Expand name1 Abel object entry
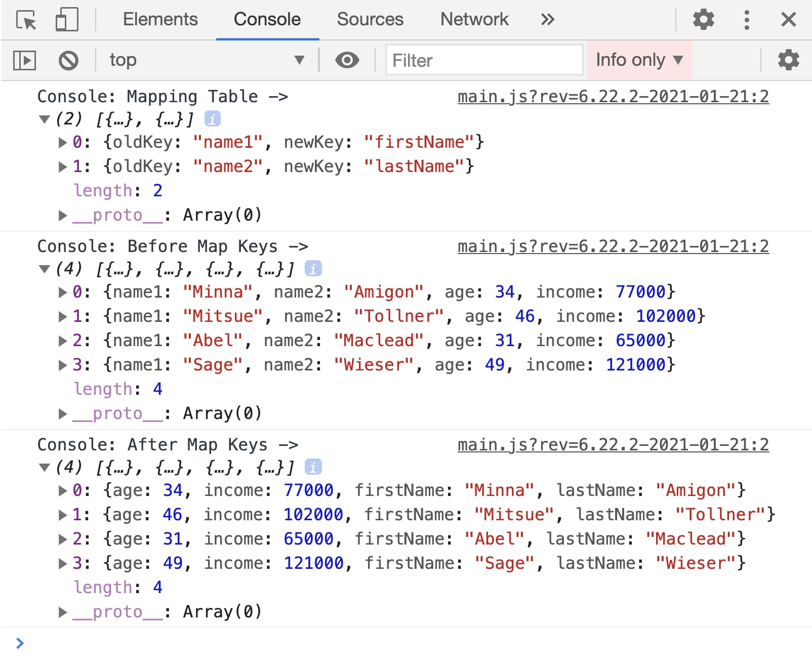This screenshot has height=664, width=812. (62, 341)
